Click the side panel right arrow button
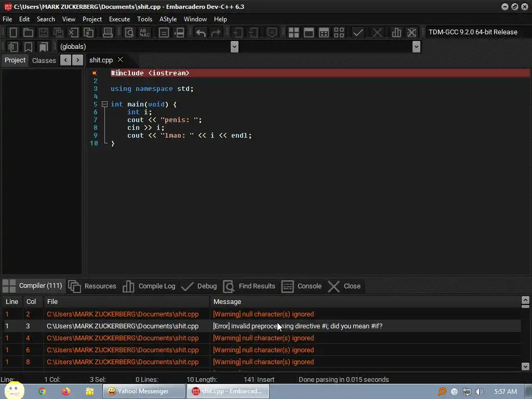The image size is (532, 399). 78,60
